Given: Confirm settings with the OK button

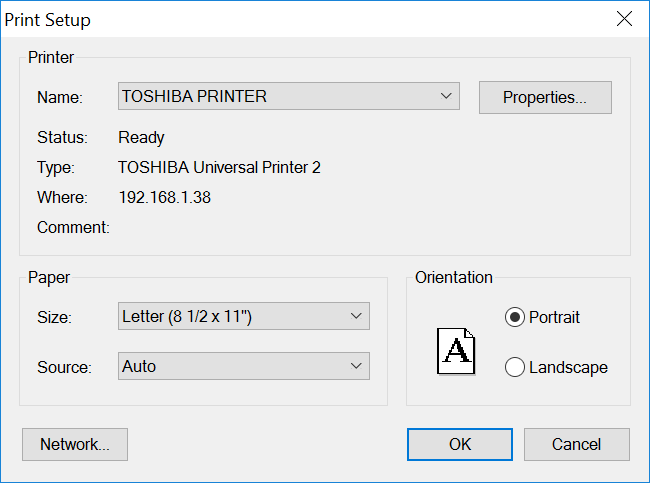Looking at the screenshot, I should pyautogui.click(x=460, y=444).
